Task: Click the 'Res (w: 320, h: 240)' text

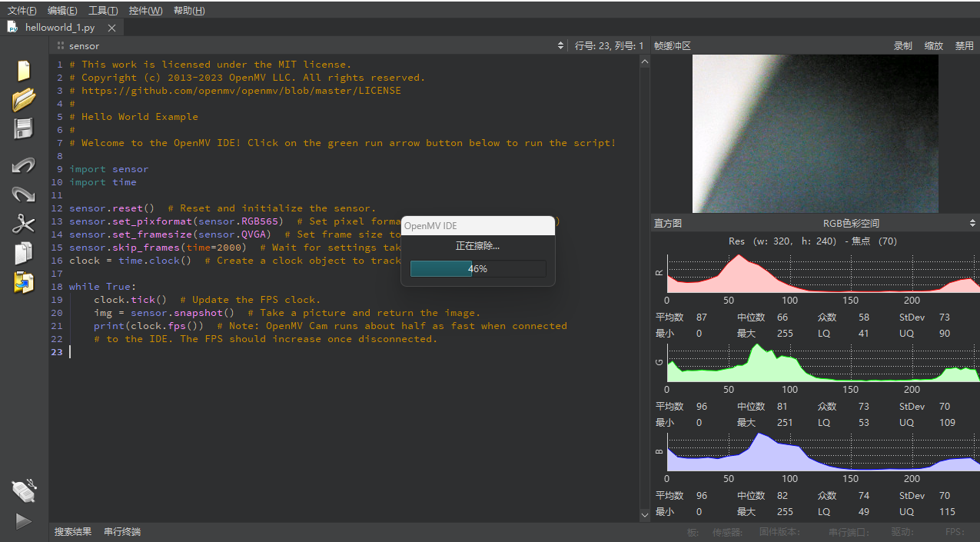Action: [x=782, y=241]
